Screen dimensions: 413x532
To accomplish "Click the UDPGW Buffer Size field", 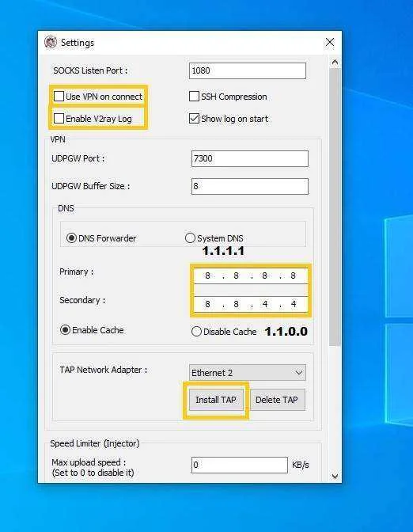I will [x=249, y=186].
